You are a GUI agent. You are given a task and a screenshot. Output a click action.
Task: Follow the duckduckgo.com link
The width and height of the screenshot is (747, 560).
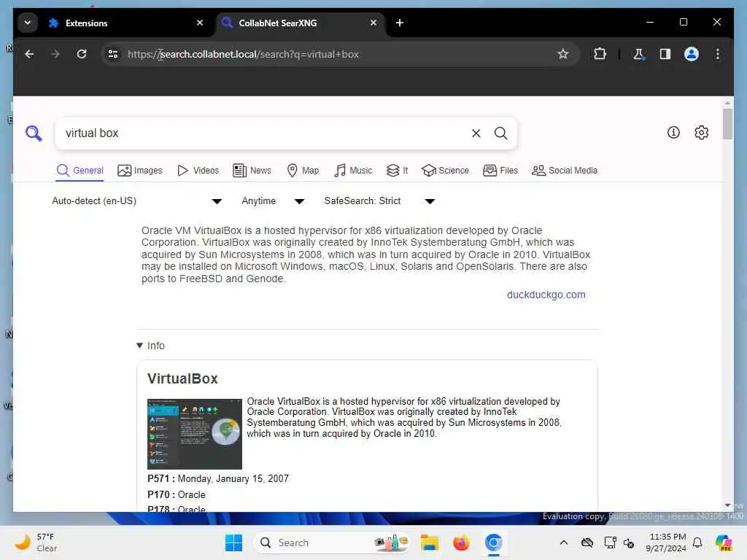[x=546, y=295]
